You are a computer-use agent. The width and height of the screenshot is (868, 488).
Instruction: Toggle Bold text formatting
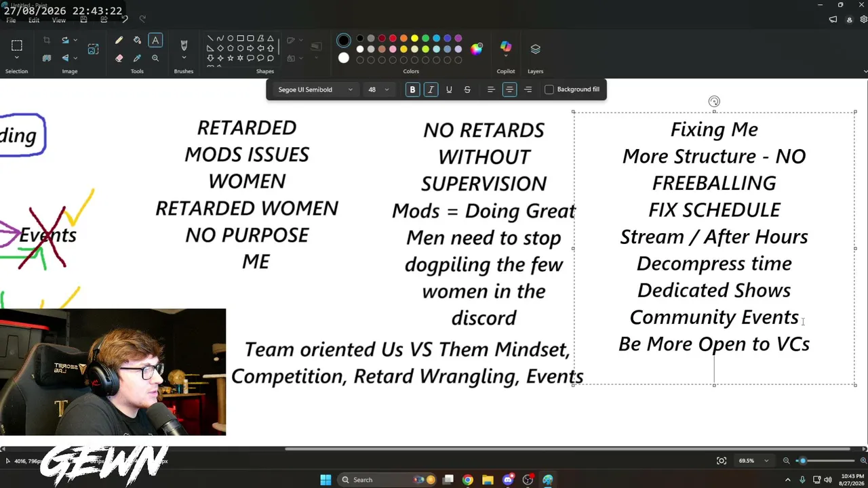point(412,89)
